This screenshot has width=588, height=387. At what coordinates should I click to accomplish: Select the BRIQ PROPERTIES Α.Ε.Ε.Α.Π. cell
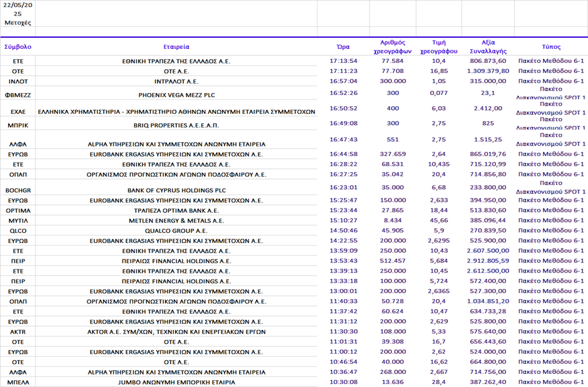(x=176, y=126)
